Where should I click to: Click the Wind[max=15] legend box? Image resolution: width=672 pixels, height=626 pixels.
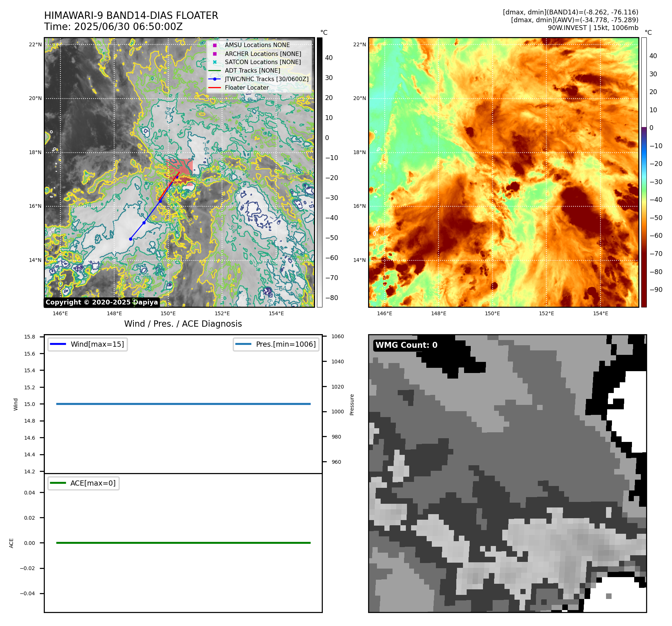coord(87,344)
